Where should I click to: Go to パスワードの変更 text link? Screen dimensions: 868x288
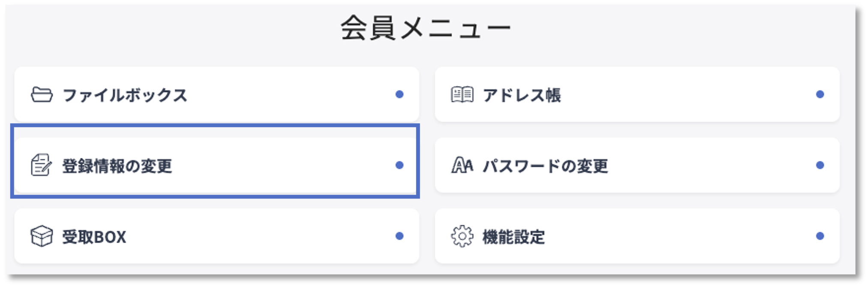click(545, 166)
